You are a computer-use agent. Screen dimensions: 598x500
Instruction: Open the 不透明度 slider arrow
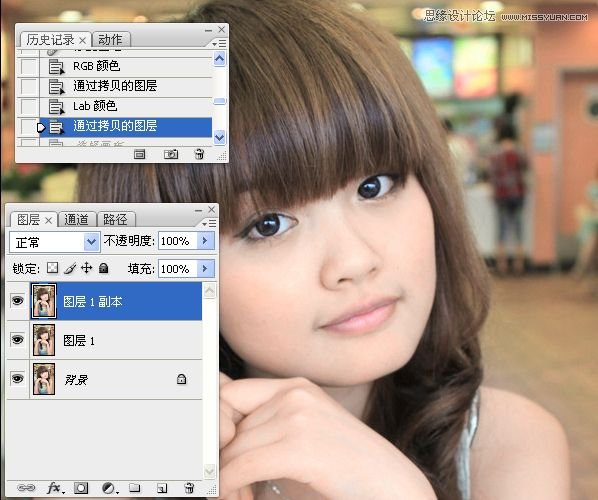[206, 241]
